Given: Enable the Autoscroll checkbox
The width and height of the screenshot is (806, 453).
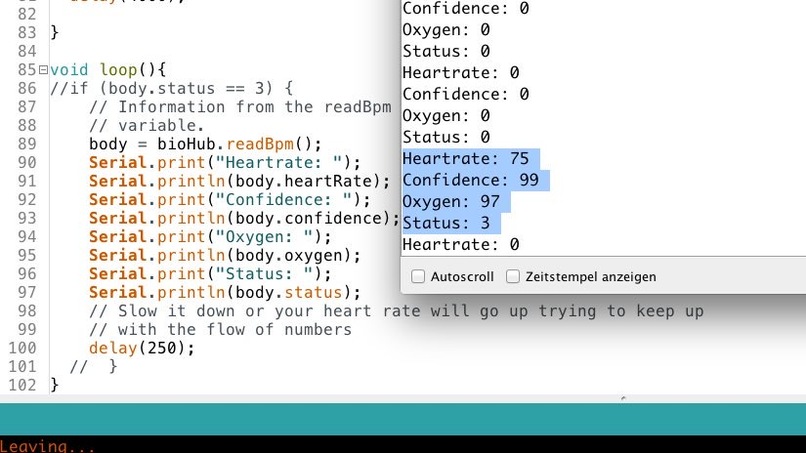Looking at the screenshot, I should [x=418, y=277].
